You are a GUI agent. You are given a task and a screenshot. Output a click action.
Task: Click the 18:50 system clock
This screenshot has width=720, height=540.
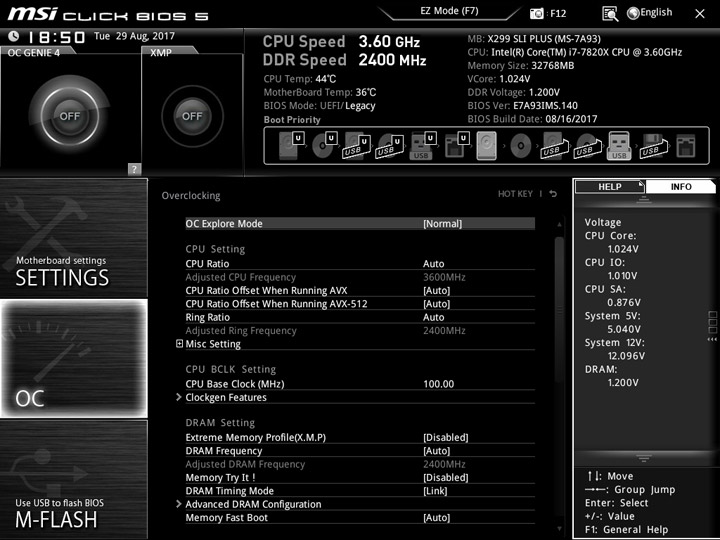click(56, 37)
